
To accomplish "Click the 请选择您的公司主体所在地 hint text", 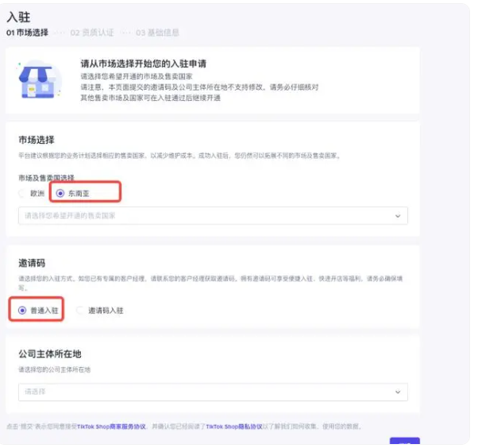I will (54, 369).
